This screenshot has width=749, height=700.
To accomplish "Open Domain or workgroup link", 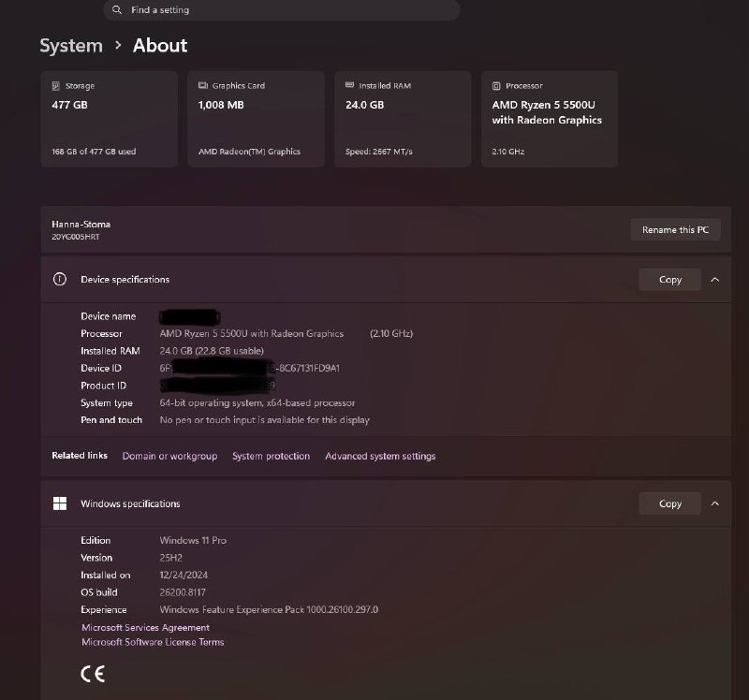I will click(x=169, y=457).
